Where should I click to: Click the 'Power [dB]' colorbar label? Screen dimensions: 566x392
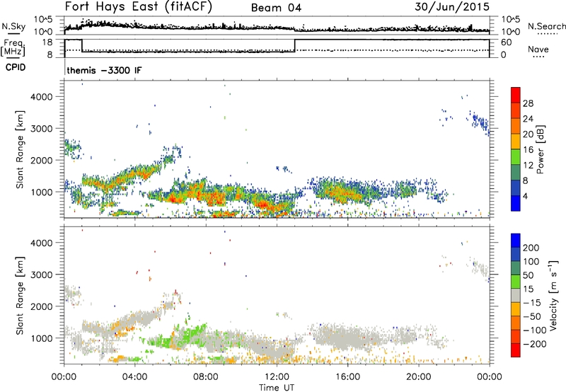pyautogui.click(x=540, y=149)
